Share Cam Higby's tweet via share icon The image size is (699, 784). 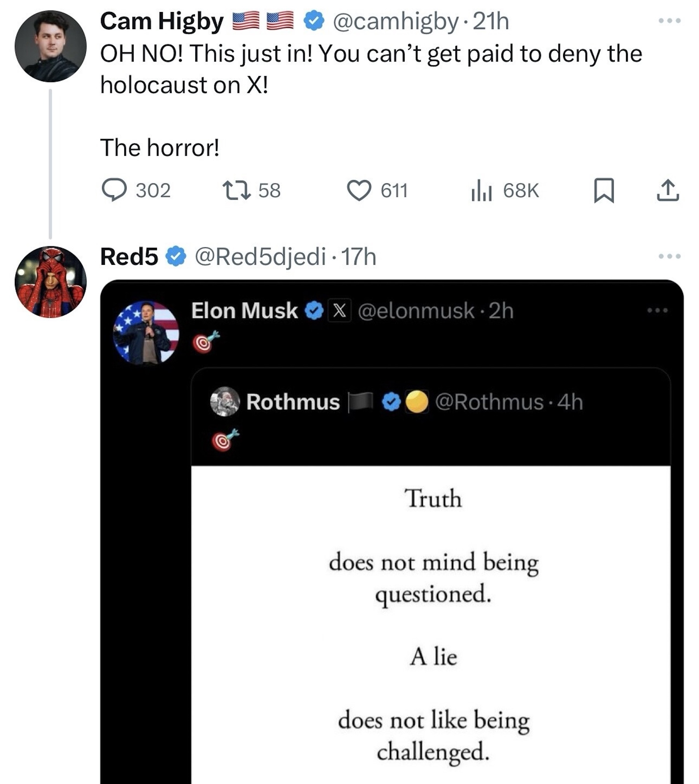(x=668, y=190)
